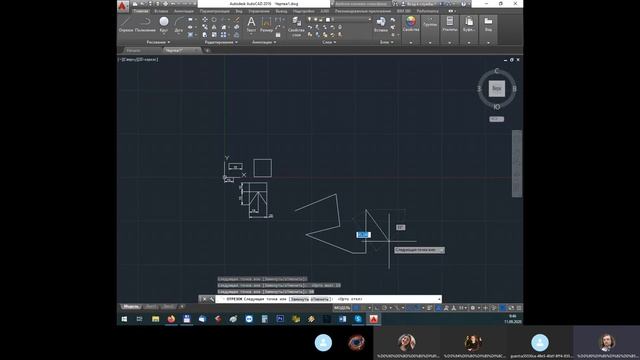Open snap mode settings dropdown arrow
Viewport: 640px width, 360px height.
click(x=369, y=308)
